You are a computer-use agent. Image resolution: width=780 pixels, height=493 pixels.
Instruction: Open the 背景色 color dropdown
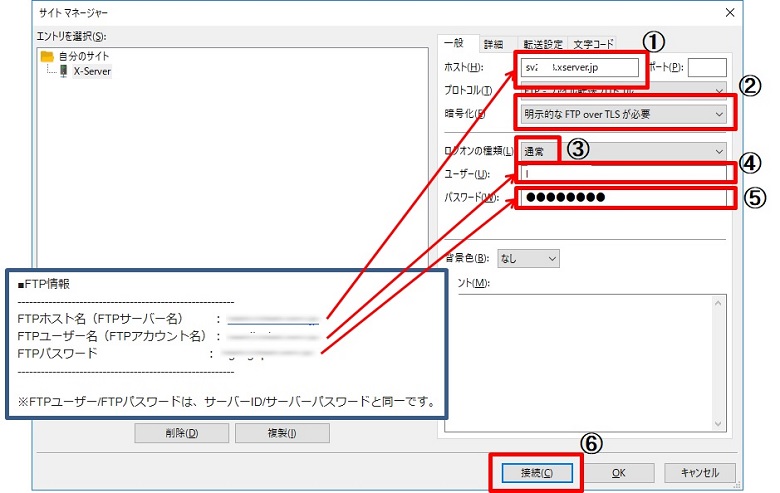pyautogui.click(x=528, y=259)
